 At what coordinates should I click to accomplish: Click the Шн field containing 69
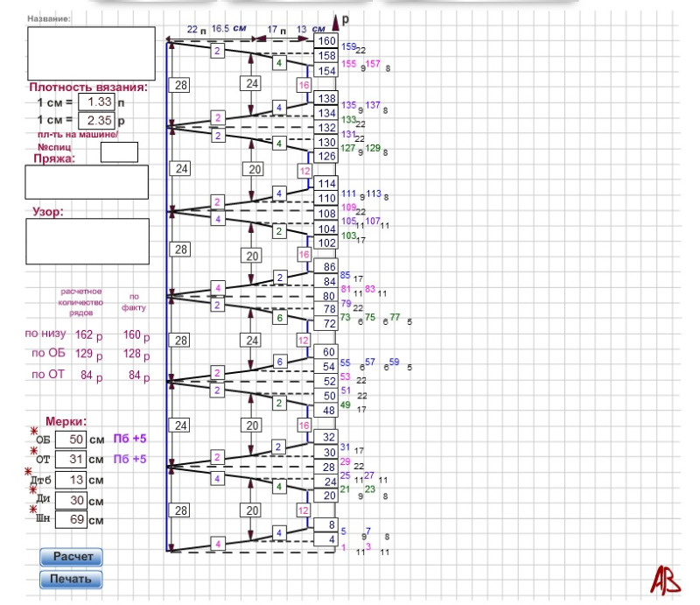click(x=70, y=519)
